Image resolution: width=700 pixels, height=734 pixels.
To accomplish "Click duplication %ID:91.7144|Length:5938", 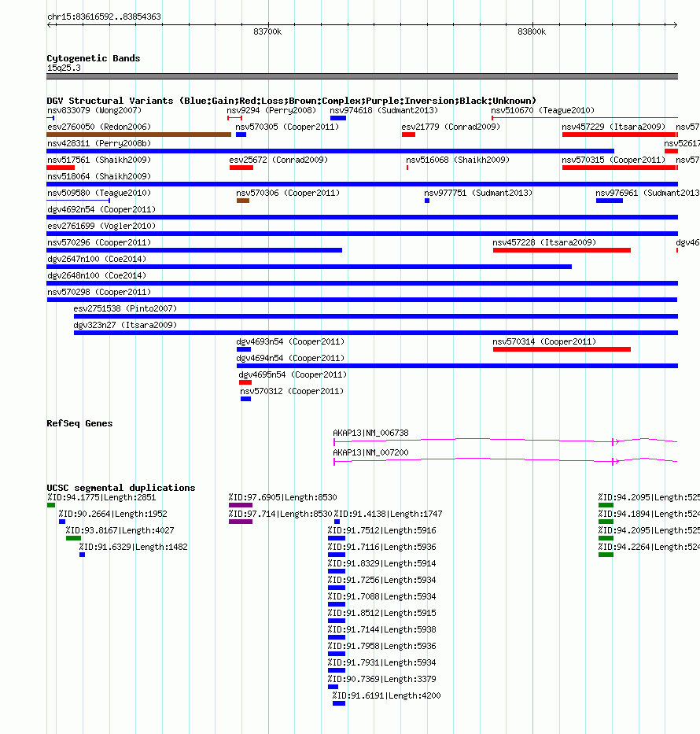I will (x=381, y=629).
